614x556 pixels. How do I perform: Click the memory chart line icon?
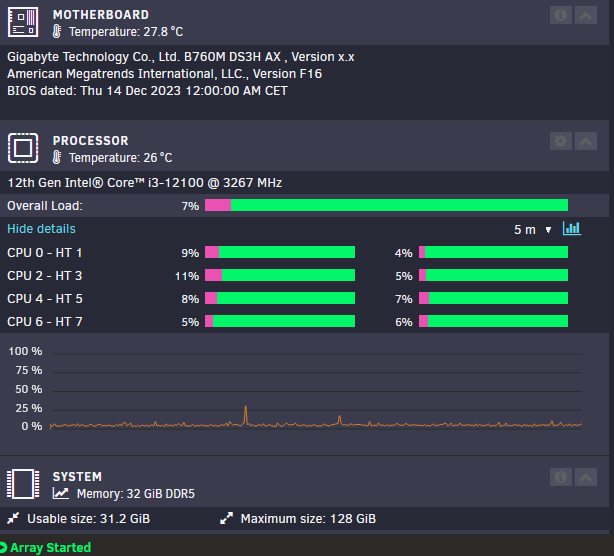tap(61, 493)
